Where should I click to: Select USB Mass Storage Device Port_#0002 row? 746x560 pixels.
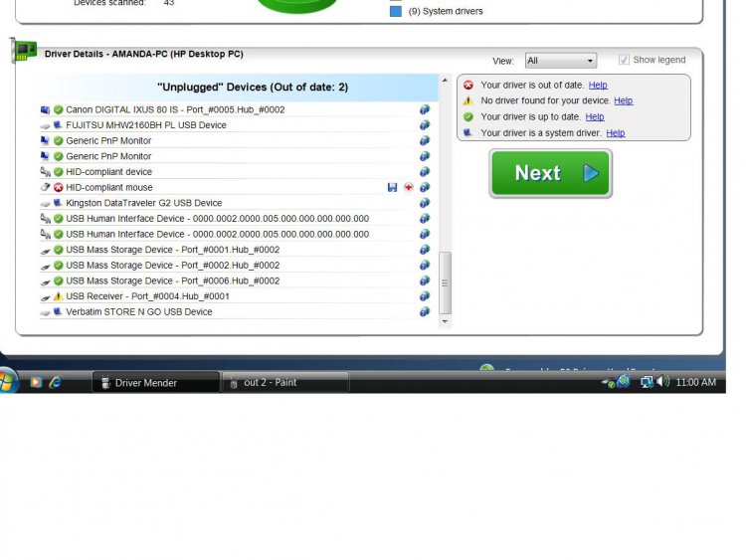235,265
